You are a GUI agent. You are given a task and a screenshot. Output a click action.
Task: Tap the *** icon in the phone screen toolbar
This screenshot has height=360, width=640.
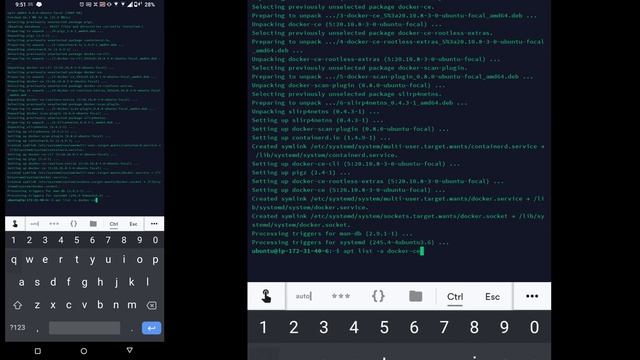point(54,224)
